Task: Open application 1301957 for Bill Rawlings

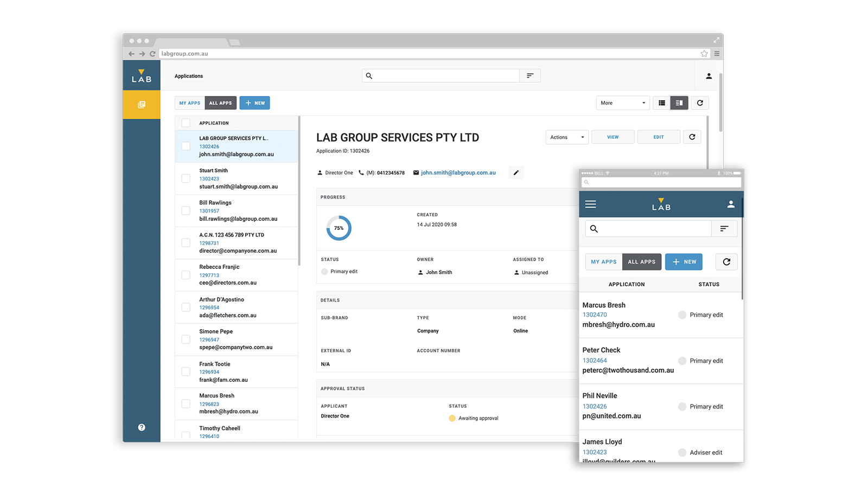Action: (x=209, y=211)
